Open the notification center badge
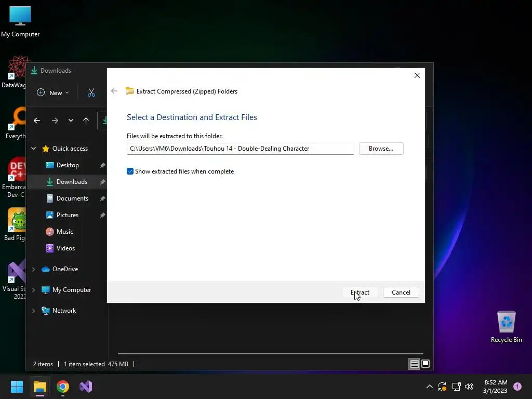Screen dimensions: 532x399 pos(517,387)
